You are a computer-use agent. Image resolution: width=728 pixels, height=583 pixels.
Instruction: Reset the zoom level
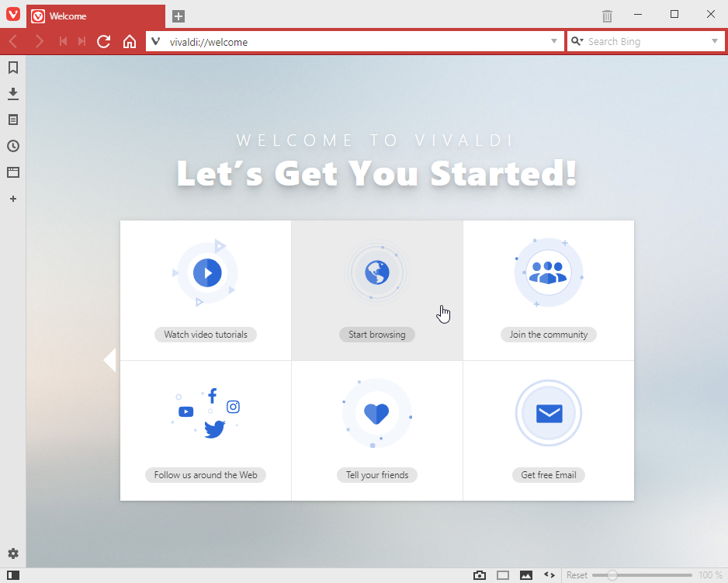577,575
